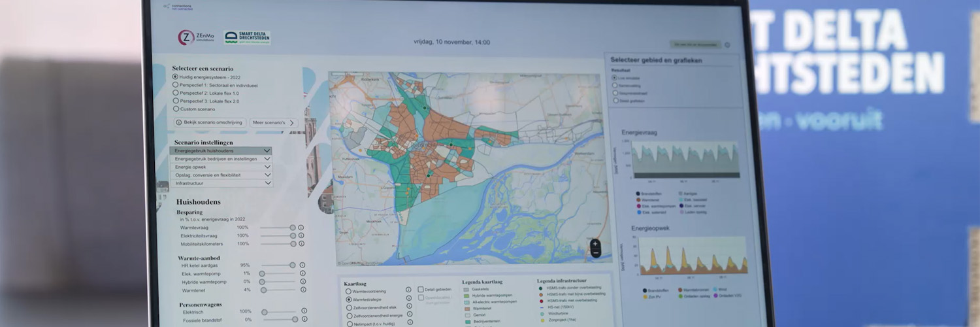Click Bekijk scenario omschrijving button

point(209,122)
